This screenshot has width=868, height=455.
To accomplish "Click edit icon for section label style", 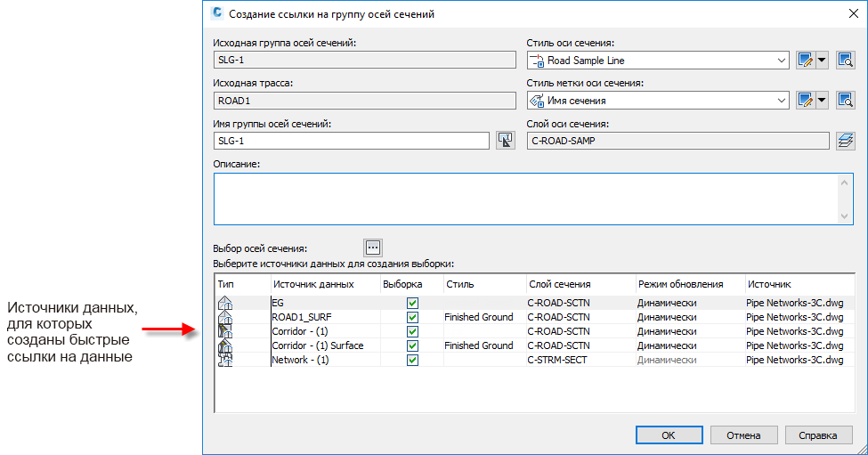I will point(806,101).
